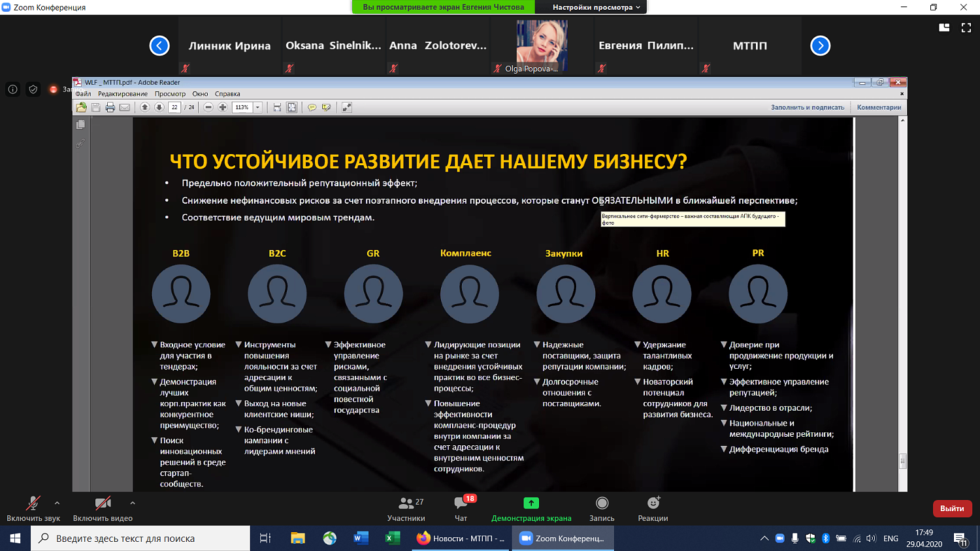Add a sticky note comment icon

pos(312,107)
